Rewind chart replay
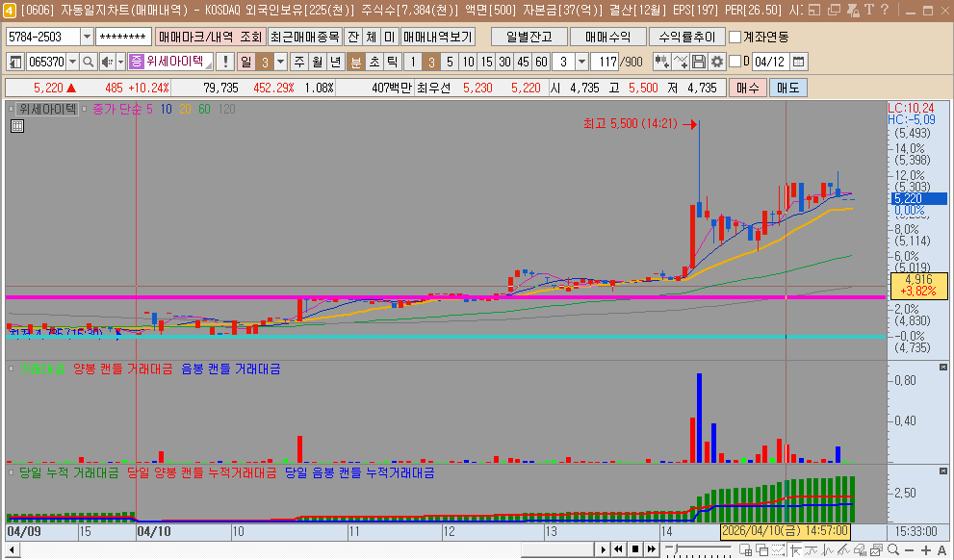 (x=619, y=549)
